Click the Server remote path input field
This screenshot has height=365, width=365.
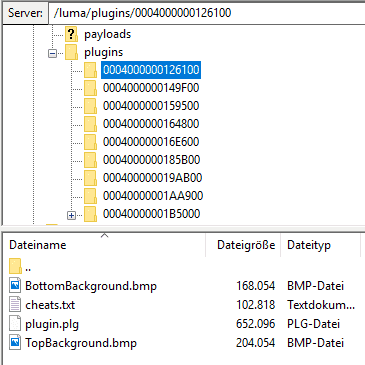[x=207, y=13]
